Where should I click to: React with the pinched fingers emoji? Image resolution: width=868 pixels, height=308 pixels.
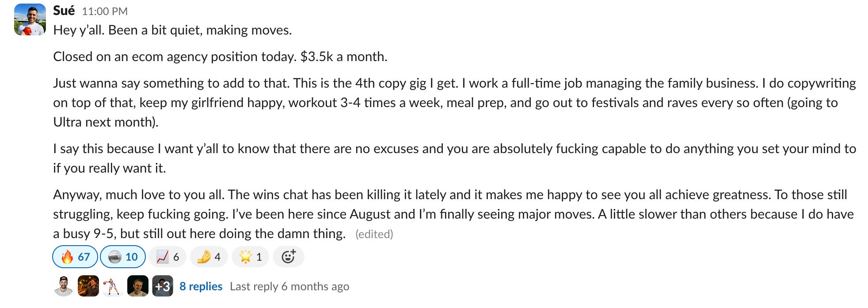(209, 257)
